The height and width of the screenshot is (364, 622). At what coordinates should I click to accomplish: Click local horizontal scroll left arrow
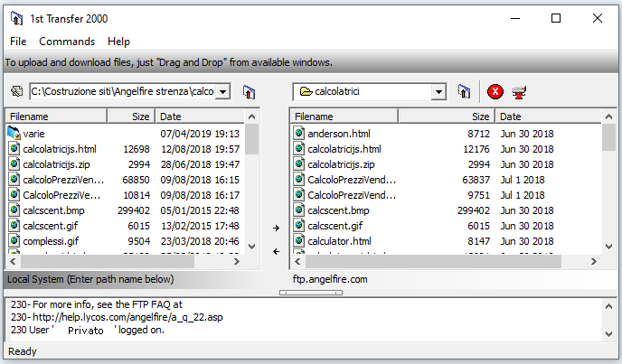(13, 261)
